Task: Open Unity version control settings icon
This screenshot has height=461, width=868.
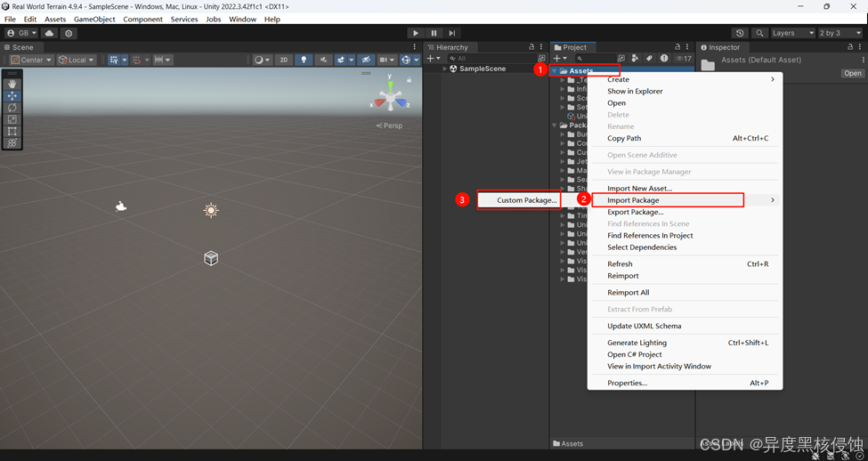Action: coord(69,33)
